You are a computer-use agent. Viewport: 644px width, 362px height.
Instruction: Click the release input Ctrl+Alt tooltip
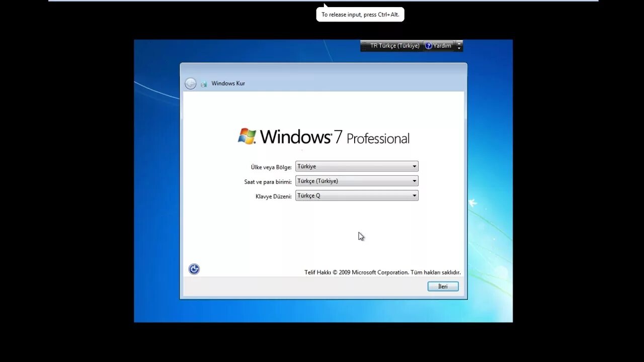(x=360, y=15)
